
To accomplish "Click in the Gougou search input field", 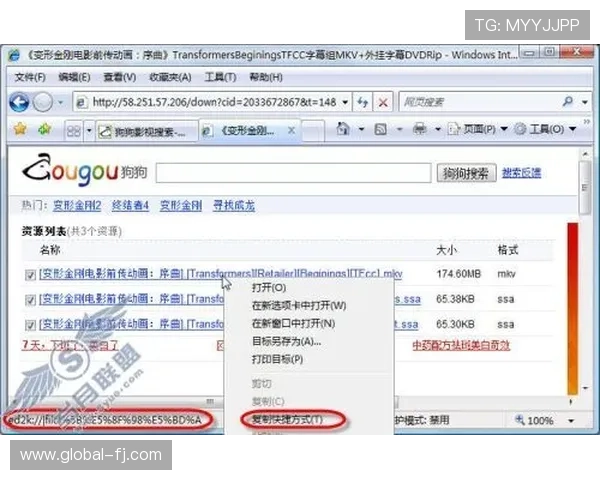I will 293,173.
